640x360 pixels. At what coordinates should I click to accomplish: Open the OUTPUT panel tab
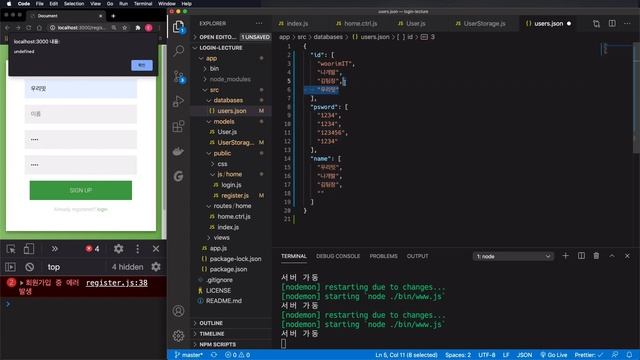pos(418,256)
